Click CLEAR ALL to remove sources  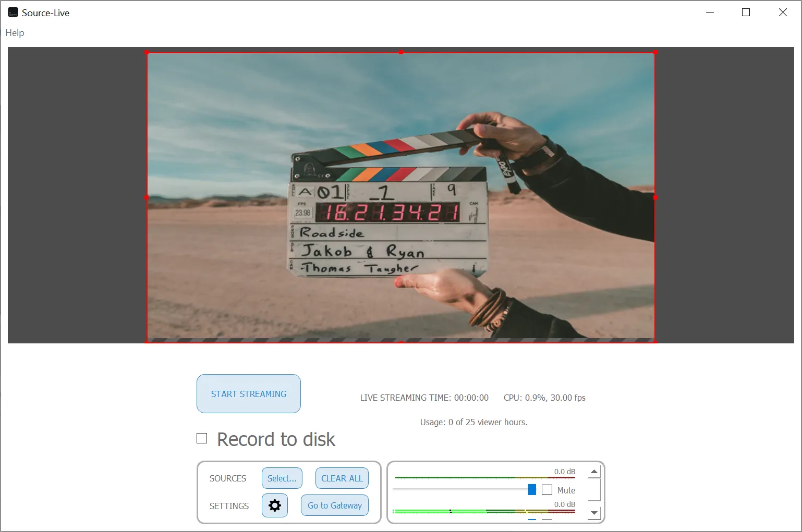(x=342, y=478)
